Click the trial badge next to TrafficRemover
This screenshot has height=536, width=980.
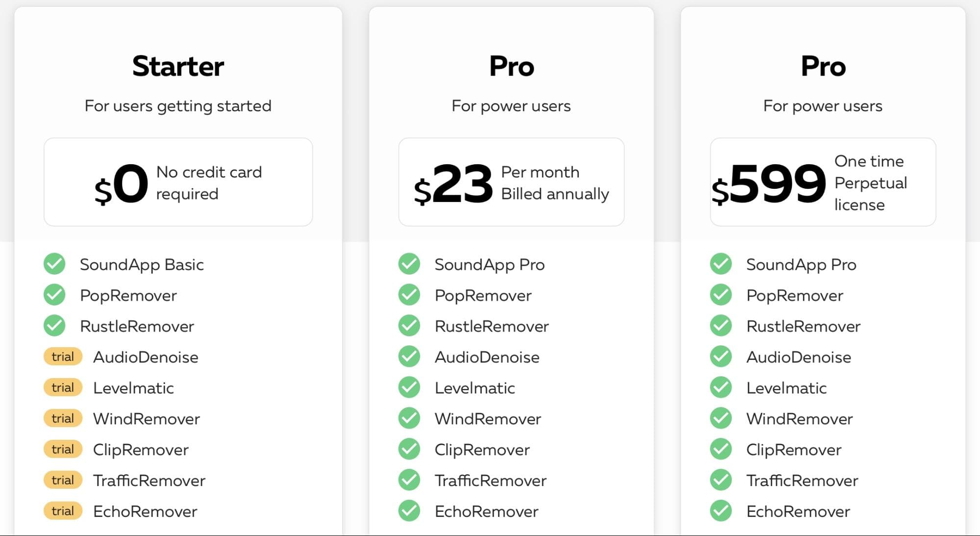pyautogui.click(x=63, y=480)
